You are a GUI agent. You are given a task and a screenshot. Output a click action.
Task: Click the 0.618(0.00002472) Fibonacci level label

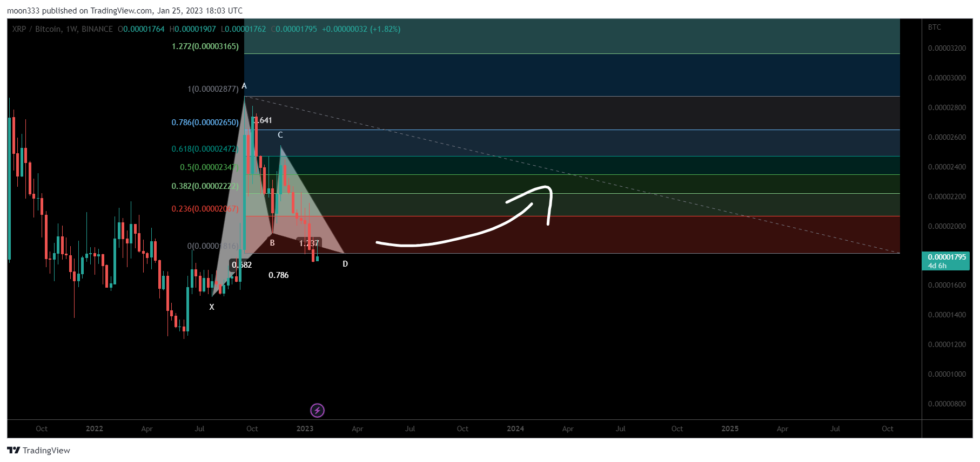pos(205,149)
